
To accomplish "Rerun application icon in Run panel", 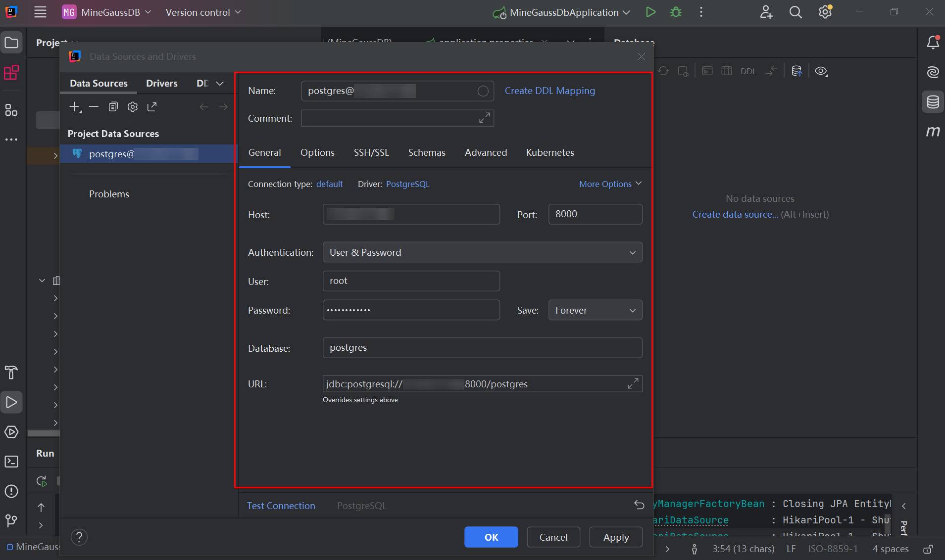I will click(x=42, y=481).
